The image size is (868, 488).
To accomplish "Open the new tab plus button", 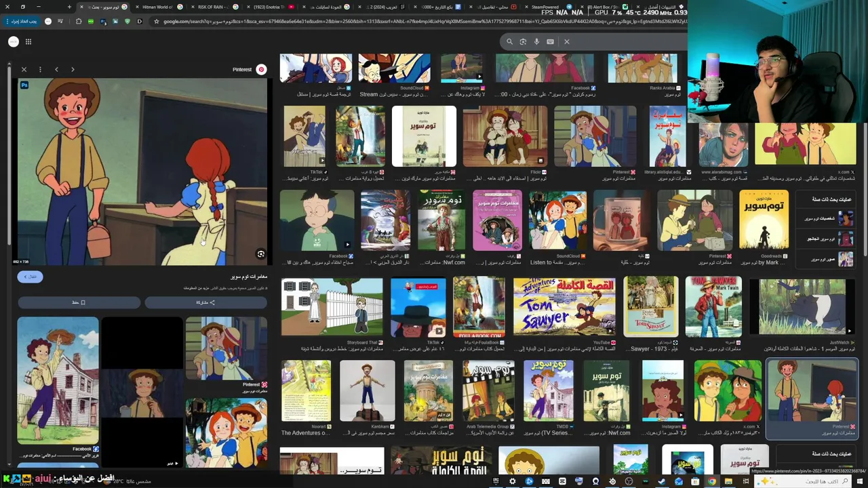I will pos(69,7).
